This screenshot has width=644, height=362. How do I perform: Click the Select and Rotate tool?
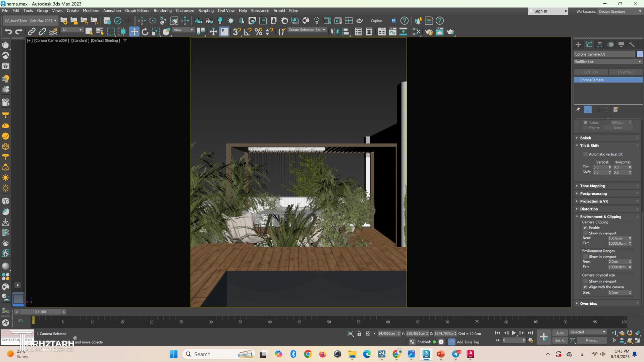(145, 32)
